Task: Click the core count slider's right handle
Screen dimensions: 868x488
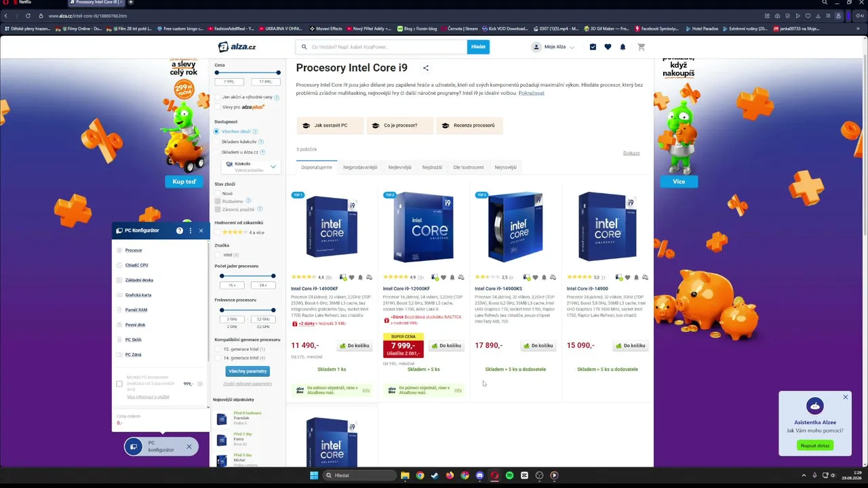Action: [273, 276]
